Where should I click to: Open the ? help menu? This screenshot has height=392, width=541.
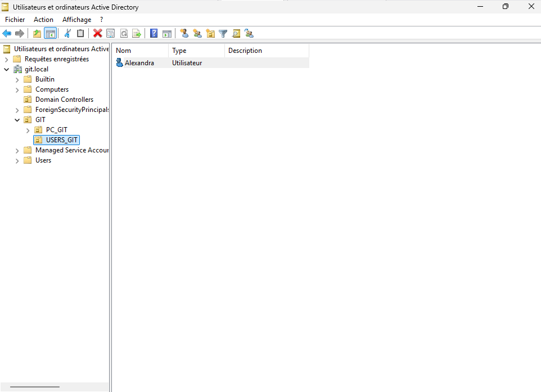[x=101, y=20]
